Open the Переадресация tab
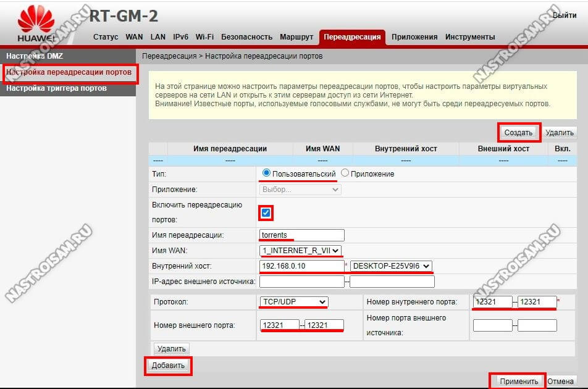This screenshot has width=588, height=389. pos(352,37)
